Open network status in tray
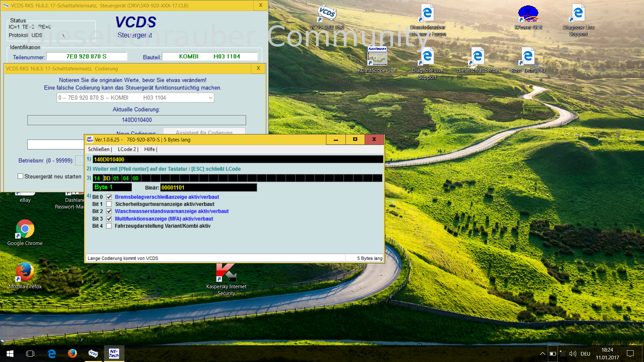The width and height of the screenshot is (644, 362). (562, 354)
